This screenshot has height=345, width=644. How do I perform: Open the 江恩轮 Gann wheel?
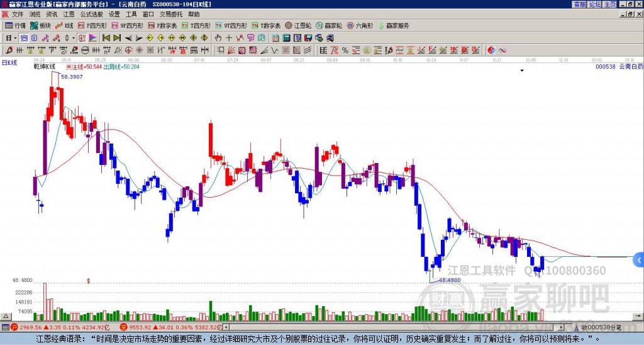click(x=298, y=25)
